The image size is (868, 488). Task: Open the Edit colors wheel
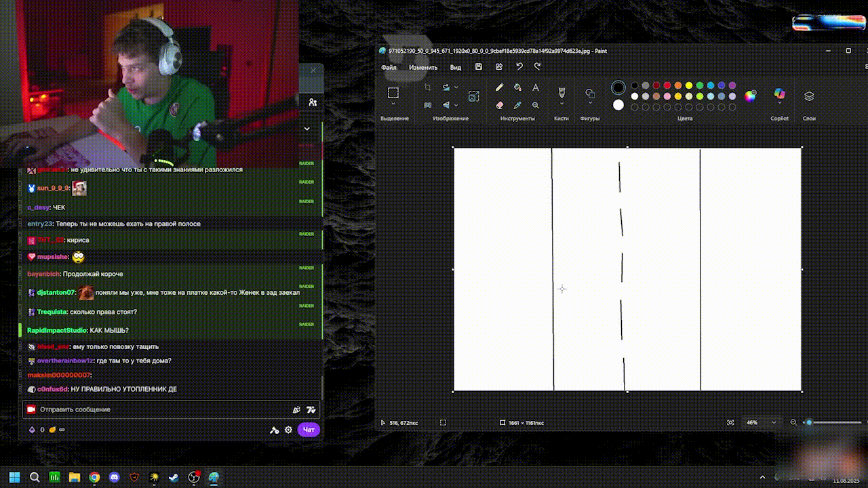tap(750, 96)
